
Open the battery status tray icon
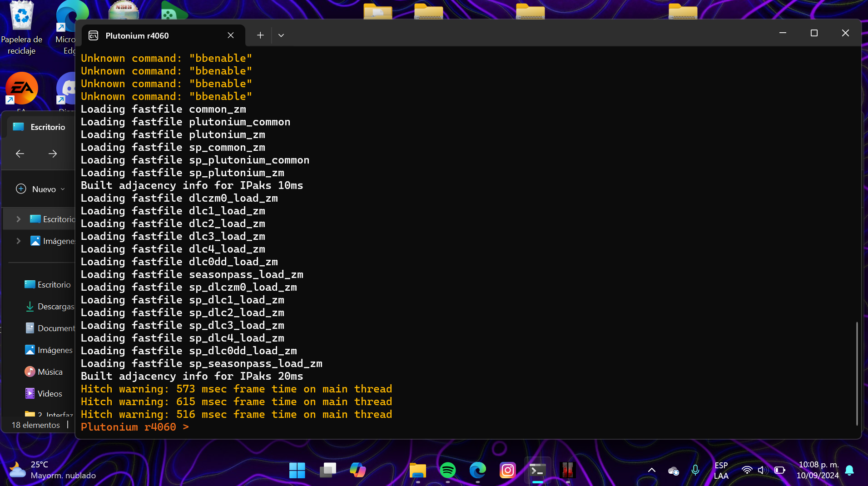coord(779,471)
